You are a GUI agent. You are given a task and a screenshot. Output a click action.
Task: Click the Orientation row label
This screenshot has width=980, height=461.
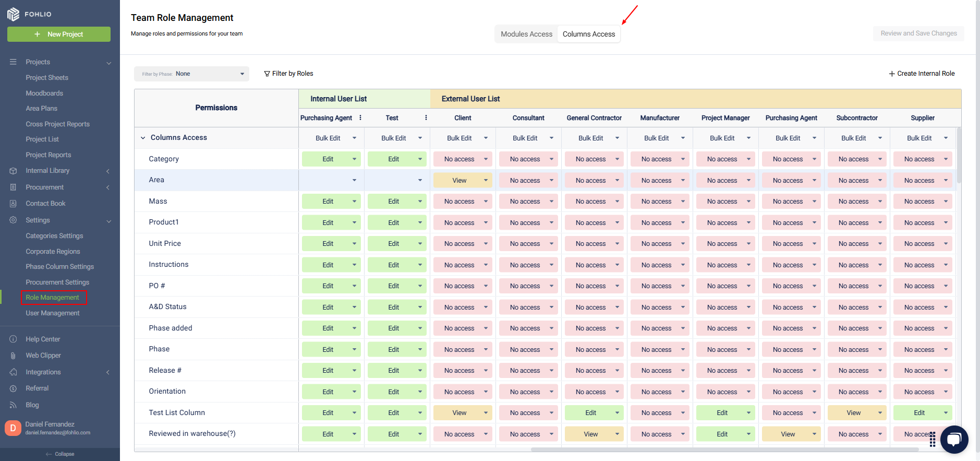pos(167,392)
